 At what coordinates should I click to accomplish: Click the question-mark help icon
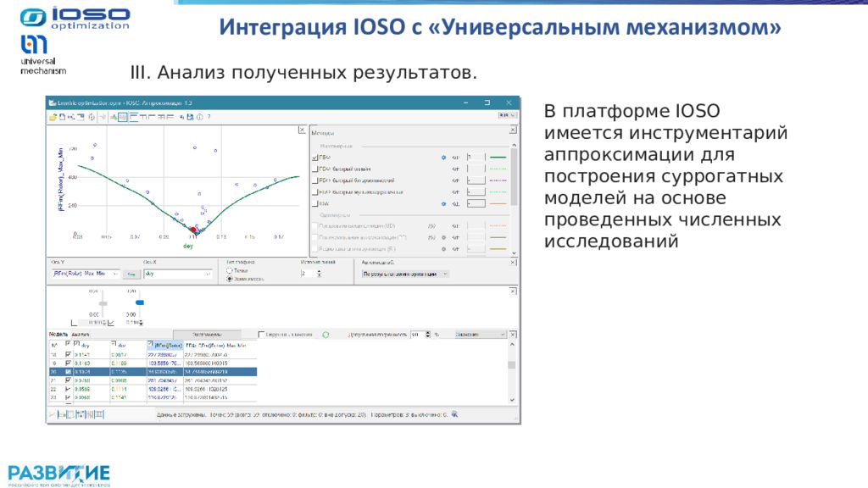click(x=209, y=117)
